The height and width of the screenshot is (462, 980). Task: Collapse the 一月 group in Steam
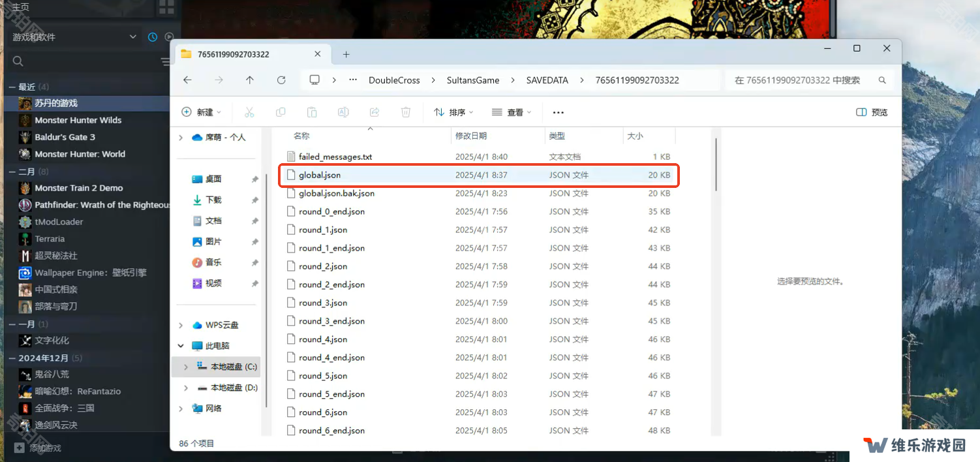click(x=12, y=324)
